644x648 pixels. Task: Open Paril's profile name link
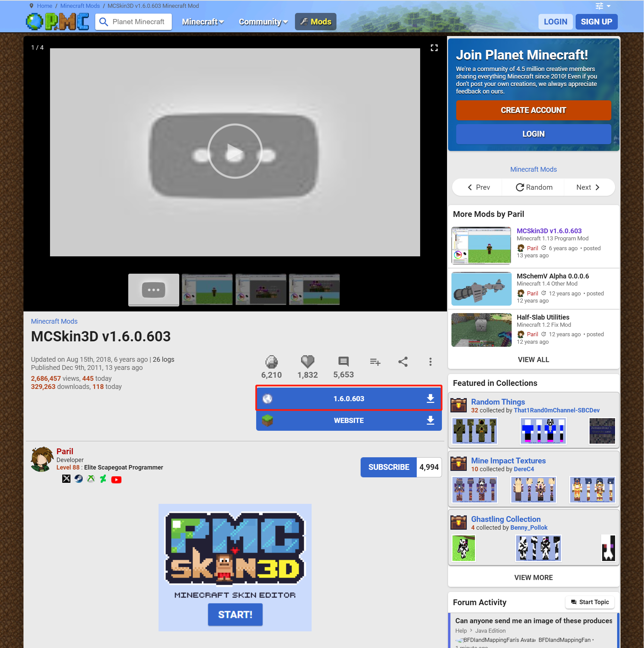pyautogui.click(x=65, y=451)
